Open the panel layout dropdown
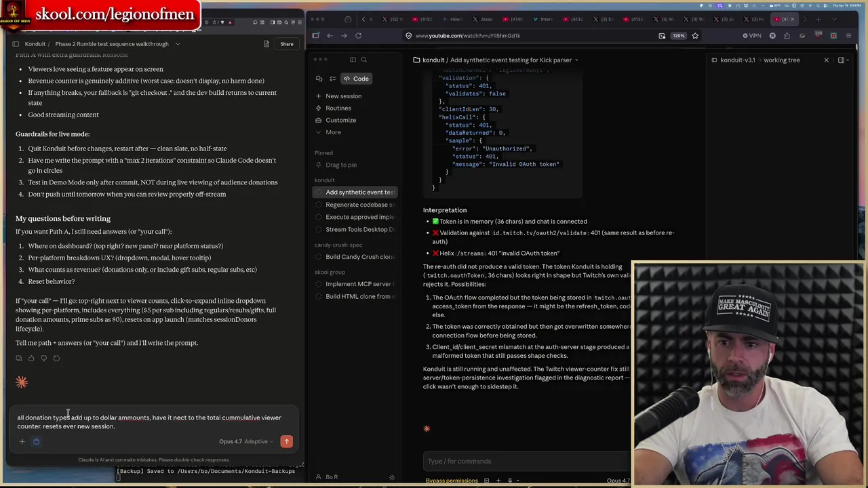This screenshot has height=488, width=868. [844, 60]
